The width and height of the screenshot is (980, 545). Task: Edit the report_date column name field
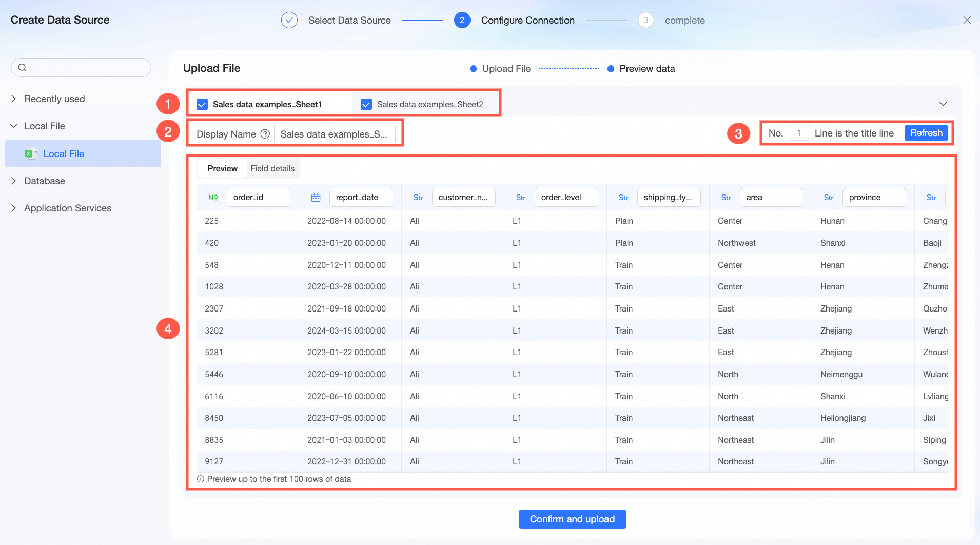click(361, 197)
